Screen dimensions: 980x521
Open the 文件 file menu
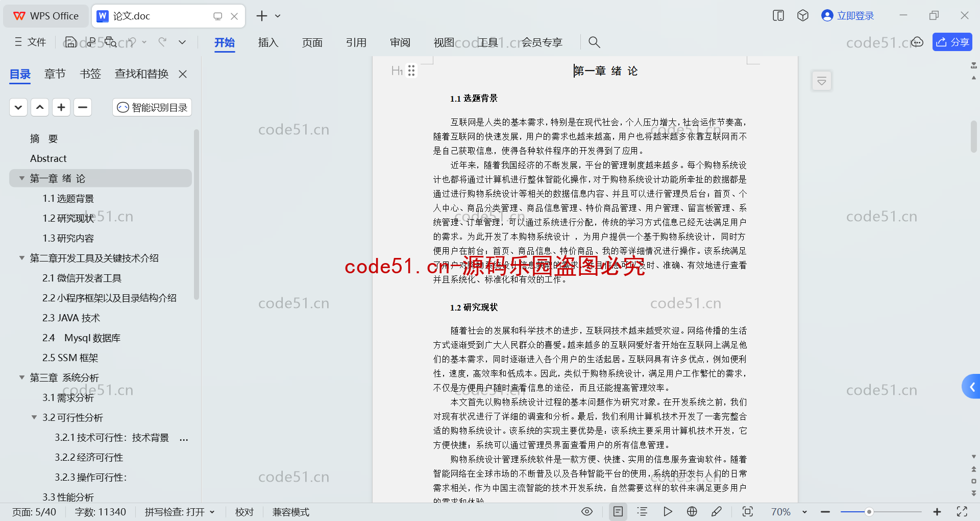31,42
